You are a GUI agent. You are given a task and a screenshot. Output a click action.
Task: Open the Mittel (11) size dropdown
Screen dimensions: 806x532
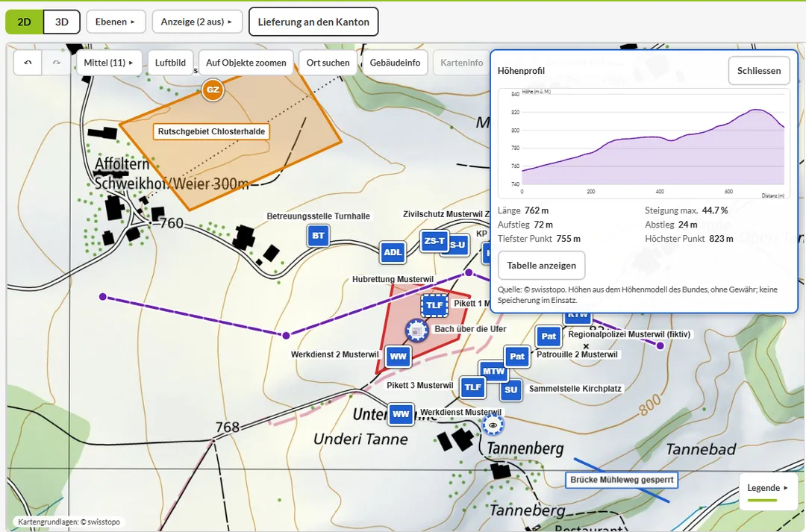(x=109, y=63)
